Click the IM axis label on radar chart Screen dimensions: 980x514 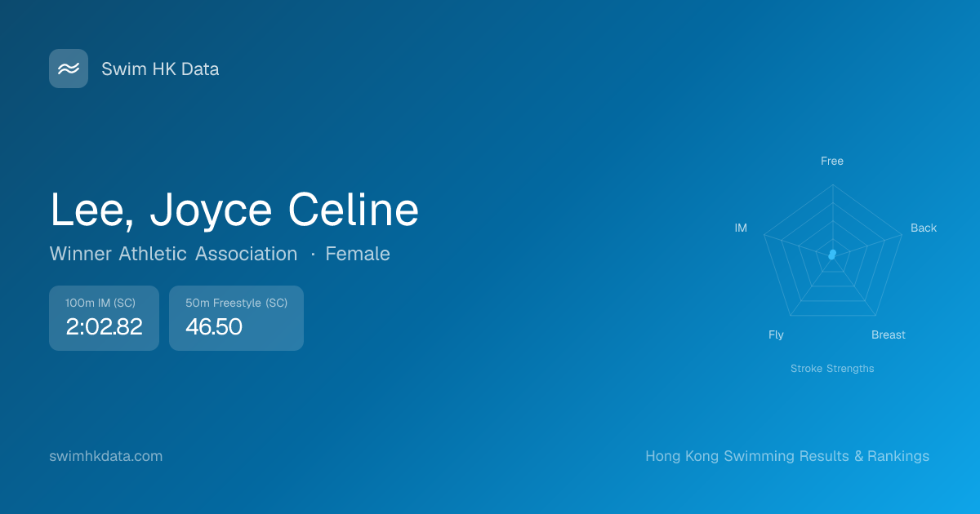point(741,228)
